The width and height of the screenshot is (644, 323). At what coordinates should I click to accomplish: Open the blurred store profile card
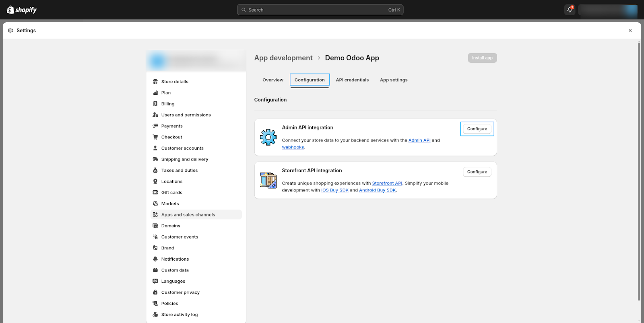196,61
